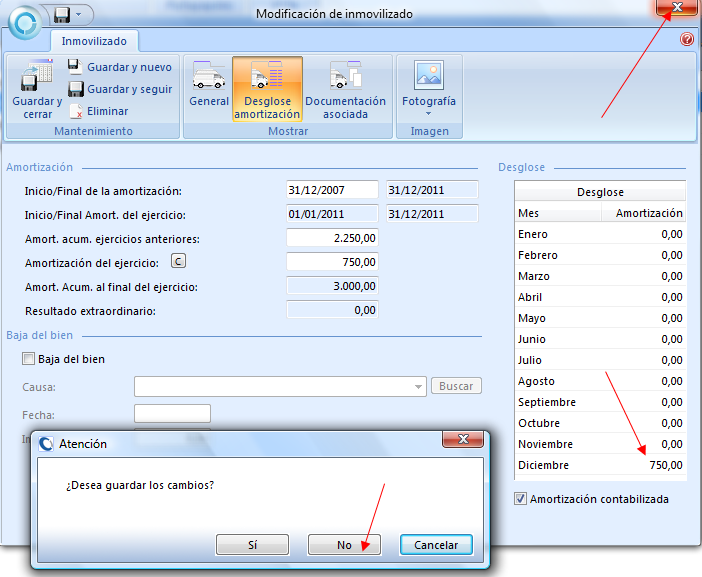Open the round application menu button
The height and width of the screenshot is (577, 702).
[x=24, y=18]
